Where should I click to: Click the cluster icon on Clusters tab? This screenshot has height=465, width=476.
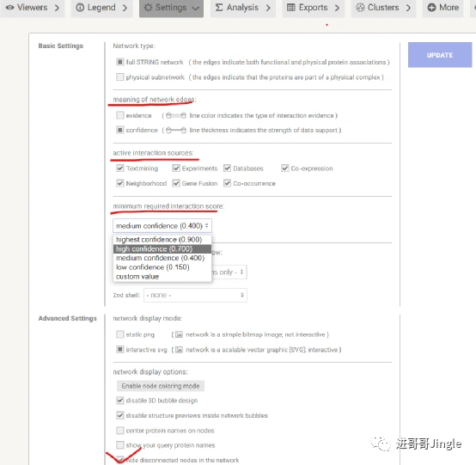pos(360,7)
